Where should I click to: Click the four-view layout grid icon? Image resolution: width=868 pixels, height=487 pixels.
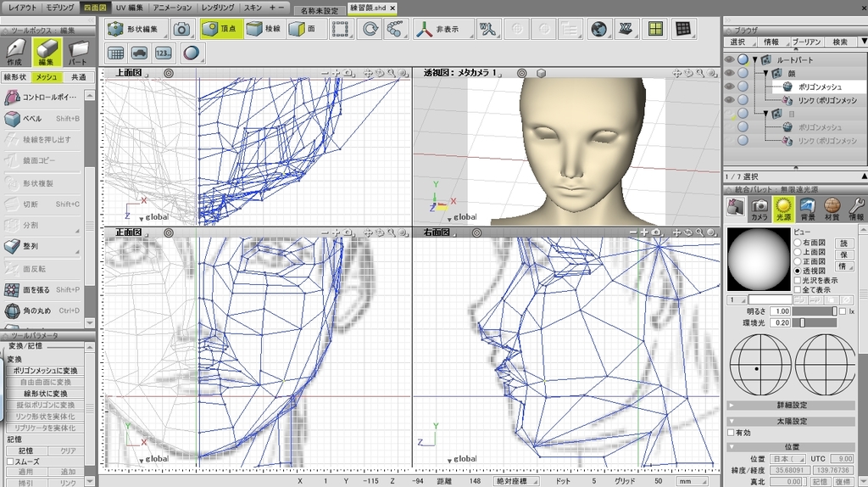pos(654,29)
